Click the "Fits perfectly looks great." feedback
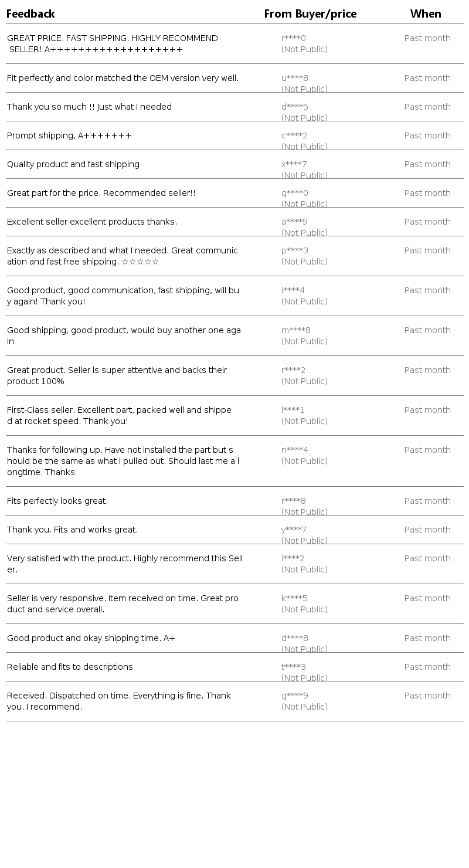 coord(57,501)
